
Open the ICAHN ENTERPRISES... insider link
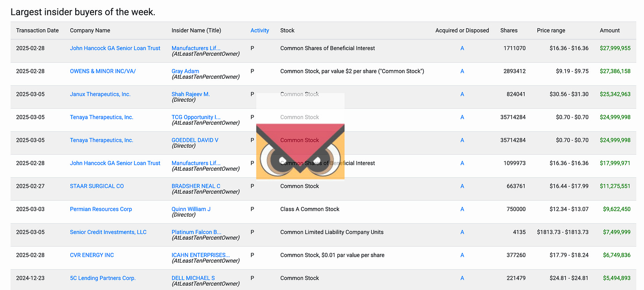click(201, 255)
